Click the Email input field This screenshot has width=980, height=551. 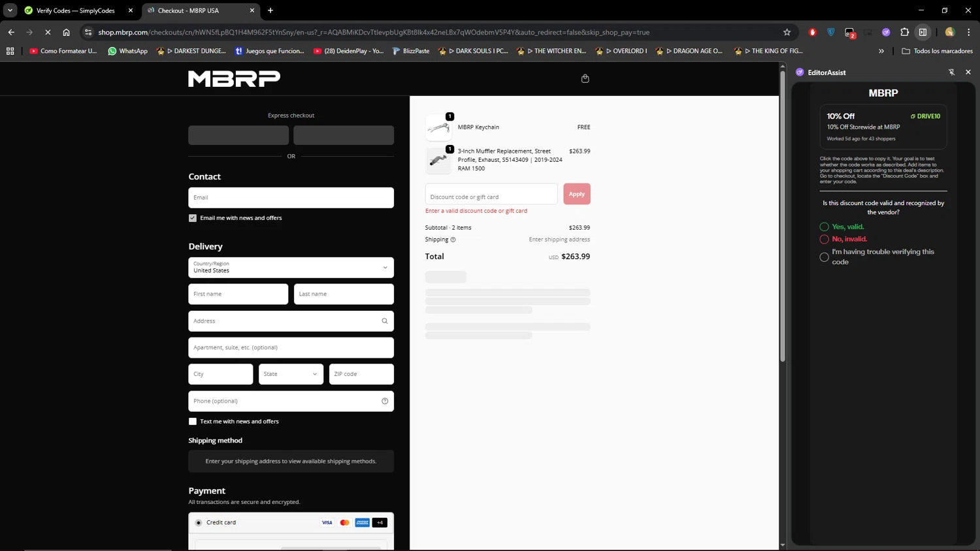pyautogui.click(x=291, y=198)
